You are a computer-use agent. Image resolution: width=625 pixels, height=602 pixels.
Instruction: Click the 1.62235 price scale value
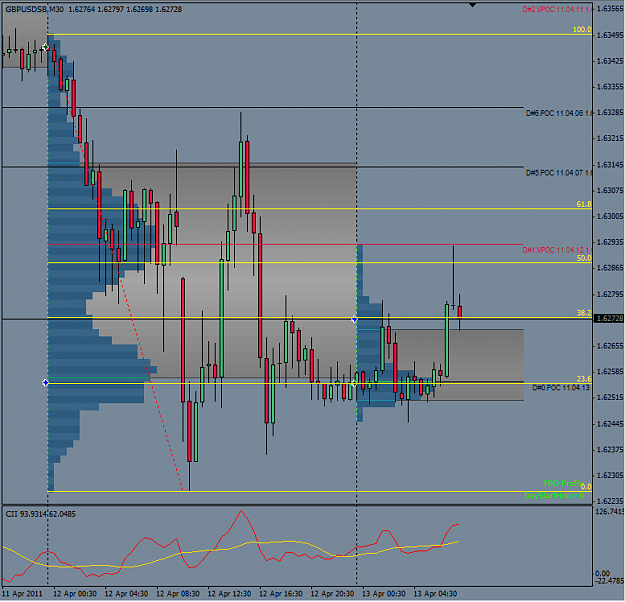tap(610, 501)
